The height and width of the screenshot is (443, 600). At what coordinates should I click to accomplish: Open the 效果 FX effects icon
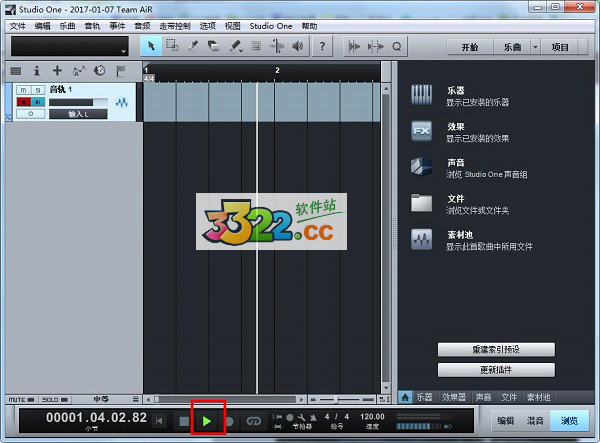click(421, 130)
